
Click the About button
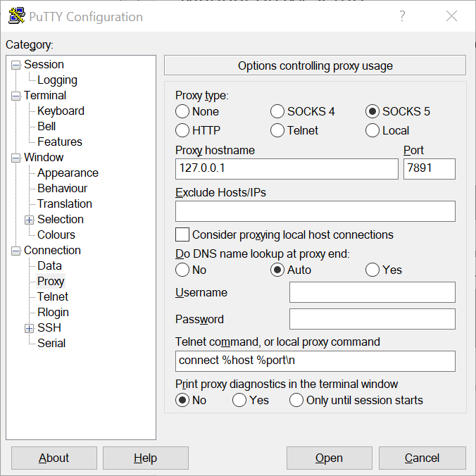(x=54, y=458)
